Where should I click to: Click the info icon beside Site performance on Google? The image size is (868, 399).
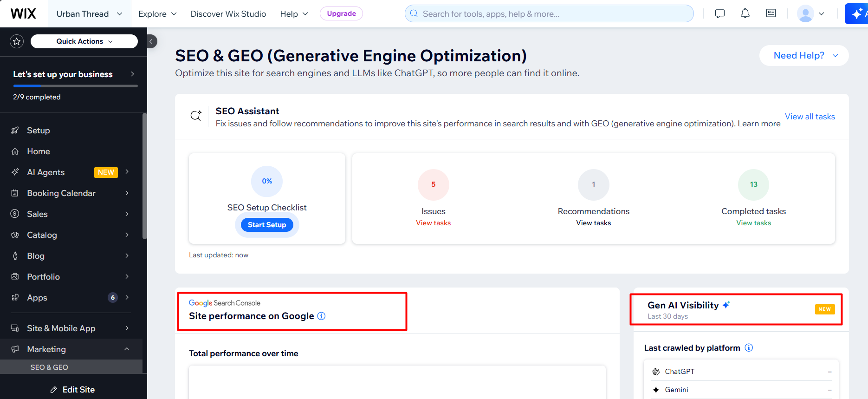[x=321, y=316]
